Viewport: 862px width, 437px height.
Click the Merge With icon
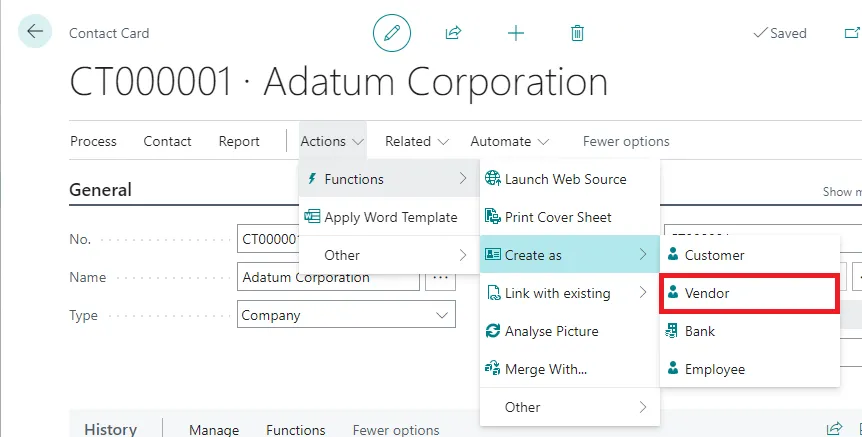pyautogui.click(x=493, y=368)
